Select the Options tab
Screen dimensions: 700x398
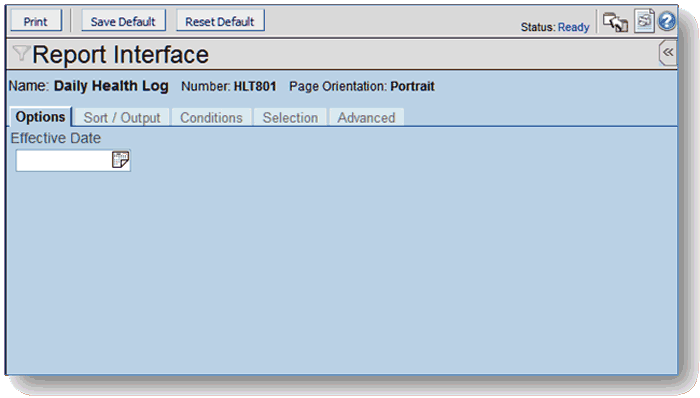tap(41, 117)
